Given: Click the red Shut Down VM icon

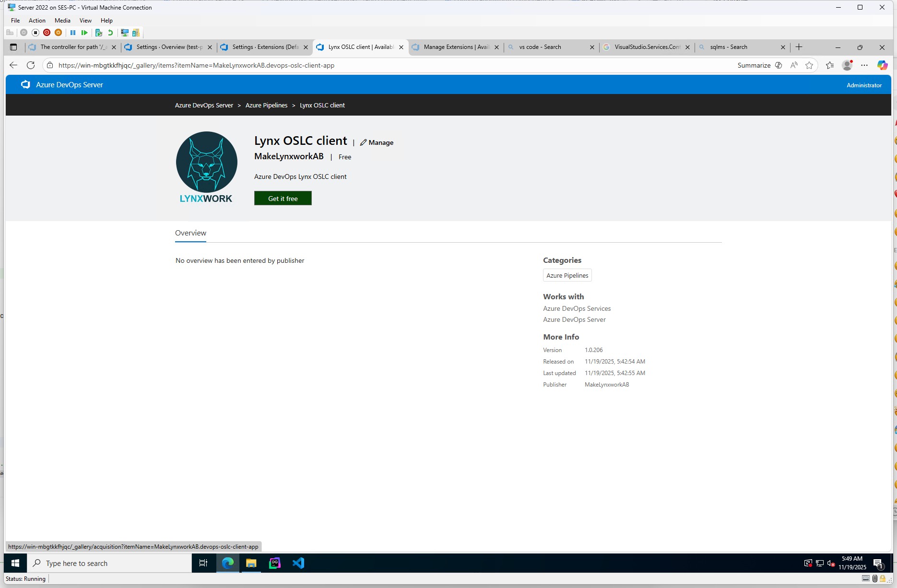Looking at the screenshot, I should [47, 33].
